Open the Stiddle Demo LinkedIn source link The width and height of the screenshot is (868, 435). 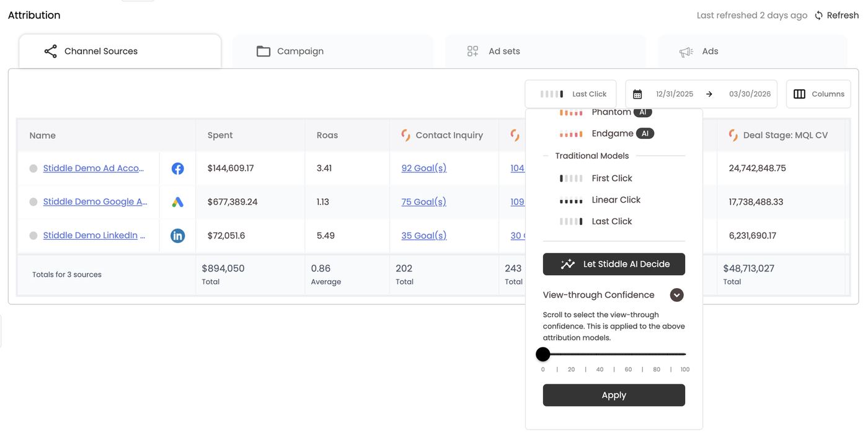click(94, 236)
